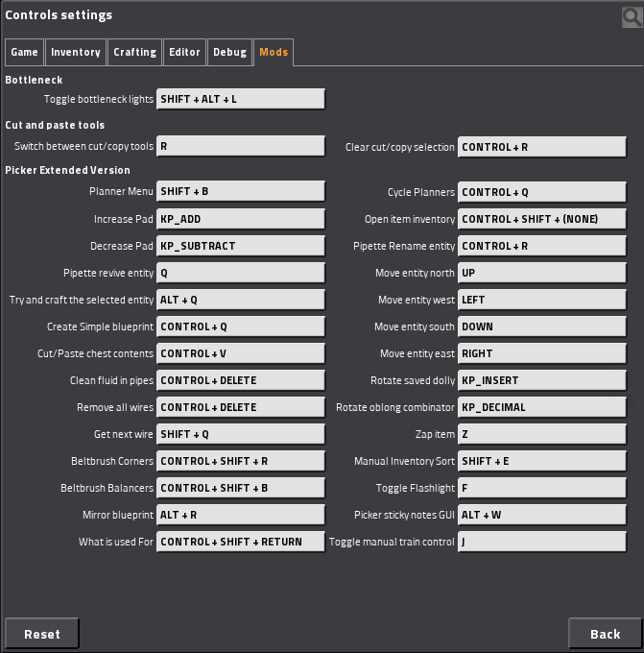Viewport: 644px width, 653px height.
Task: Switch to the Inventory tab
Action: (76, 52)
